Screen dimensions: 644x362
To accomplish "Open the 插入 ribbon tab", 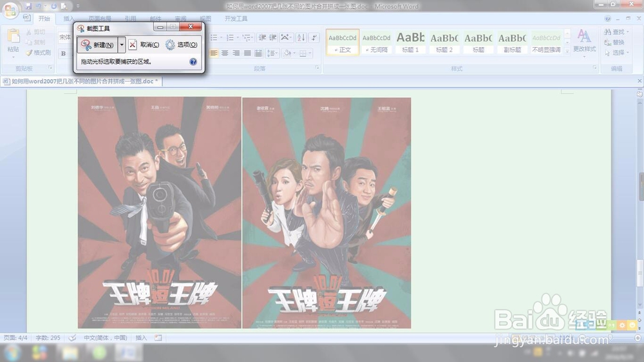I will click(x=69, y=19).
